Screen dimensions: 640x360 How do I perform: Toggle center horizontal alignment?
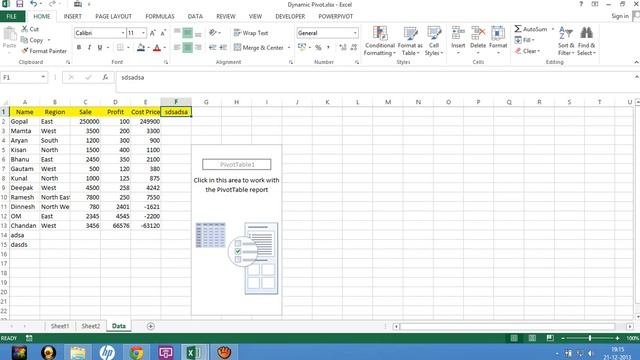coord(187,47)
